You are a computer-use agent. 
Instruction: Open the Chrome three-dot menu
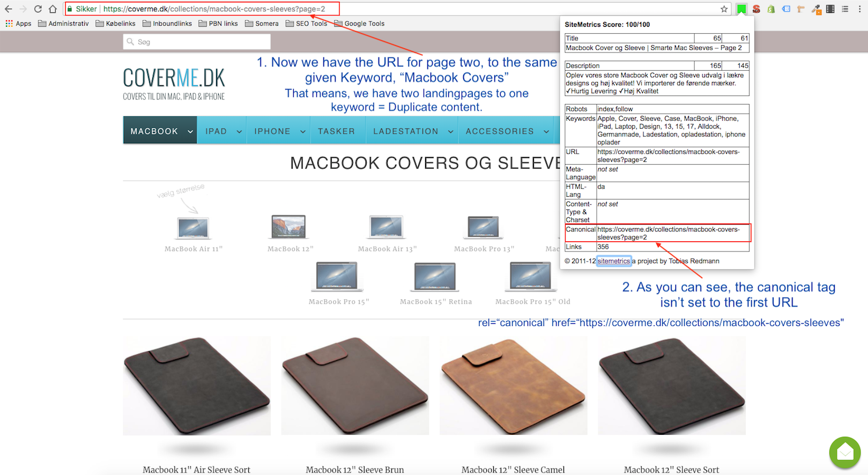point(859,9)
